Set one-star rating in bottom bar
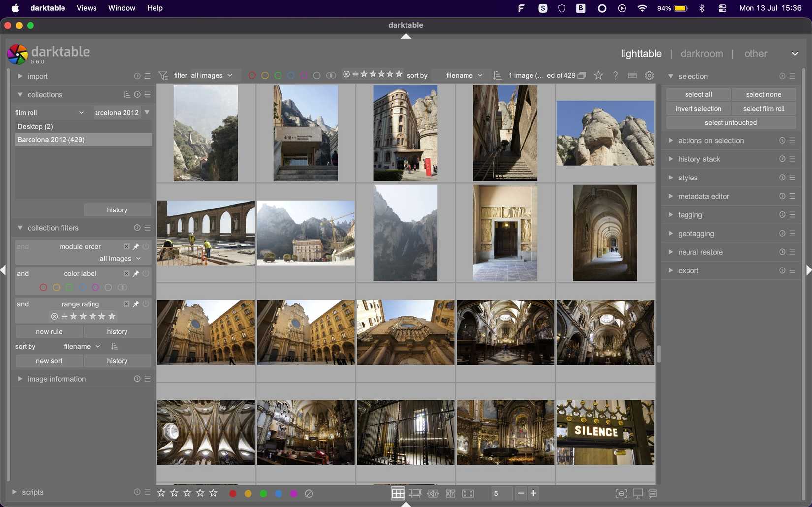 tap(161, 493)
